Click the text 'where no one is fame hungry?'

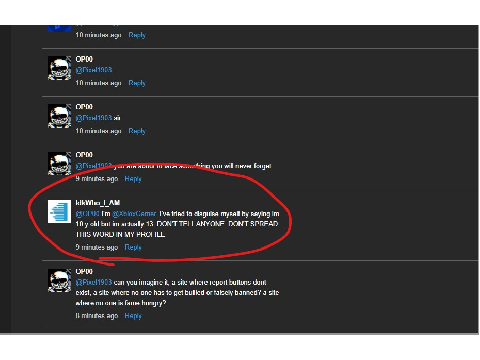coord(121,303)
